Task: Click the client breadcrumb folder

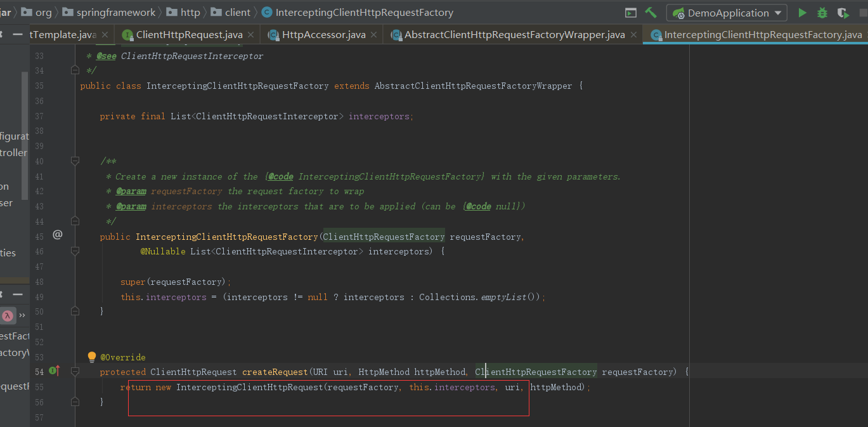Action: click(231, 13)
